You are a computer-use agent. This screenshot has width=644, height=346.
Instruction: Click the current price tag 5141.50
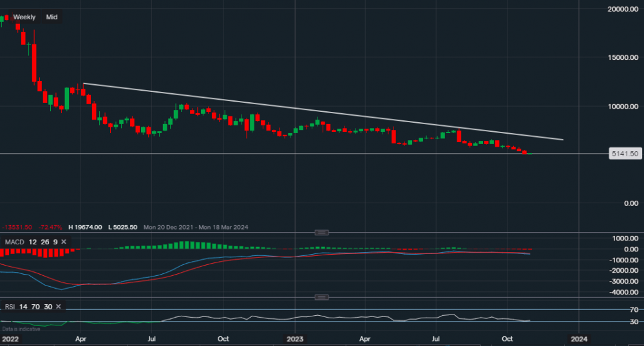coord(624,154)
